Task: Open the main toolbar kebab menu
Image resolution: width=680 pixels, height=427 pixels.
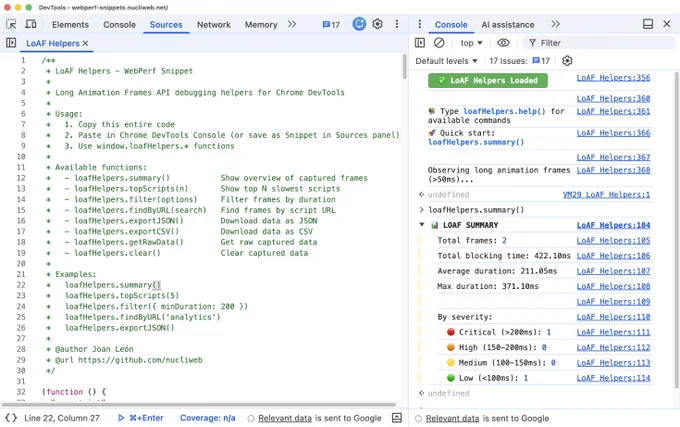Action: click(x=397, y=24)
